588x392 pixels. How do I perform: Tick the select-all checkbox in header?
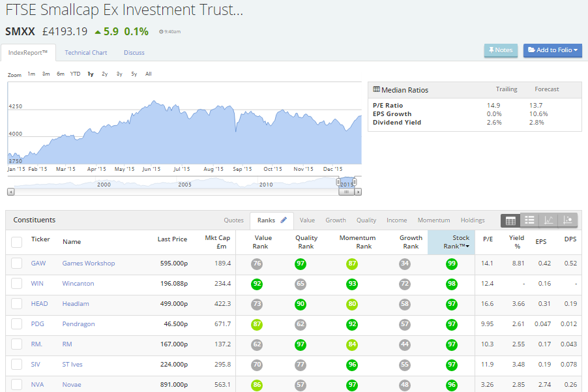[16, 243]
